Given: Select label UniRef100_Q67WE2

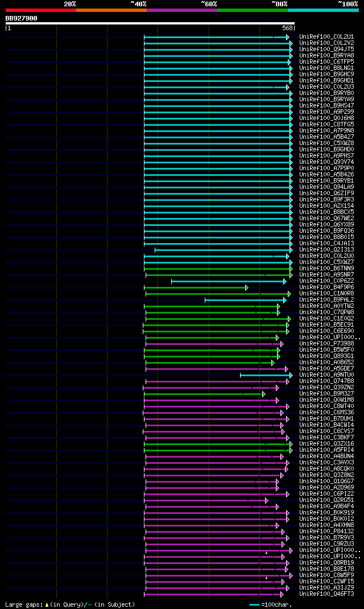Looking at the screenshot, I should coord(326,219).
